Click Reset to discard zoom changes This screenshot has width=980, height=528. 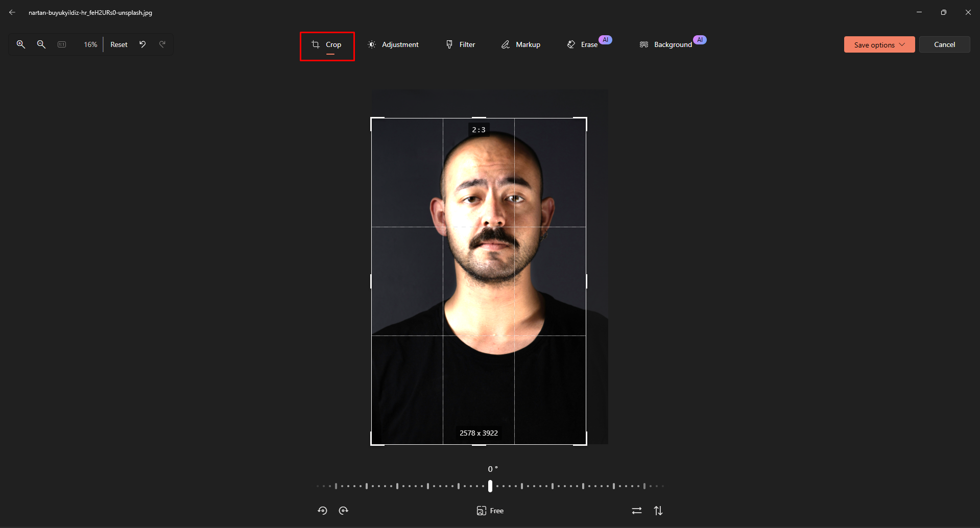coord(118,44)
